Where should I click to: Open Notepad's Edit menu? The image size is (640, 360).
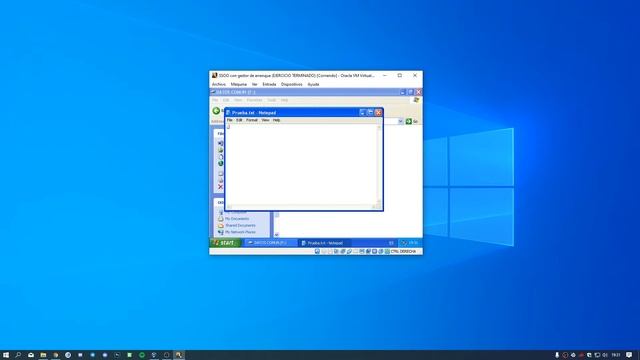(x=239, y=120)
